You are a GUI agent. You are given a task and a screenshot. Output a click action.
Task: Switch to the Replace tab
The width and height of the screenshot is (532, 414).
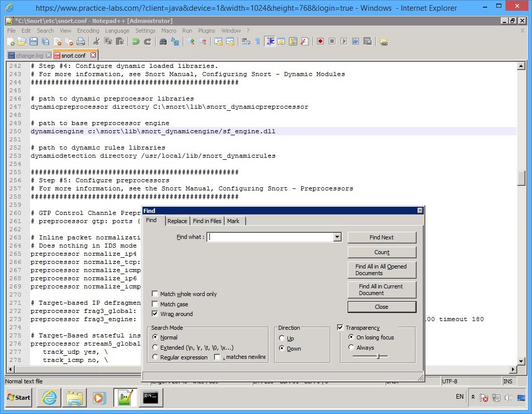click(x=177, y=221)
